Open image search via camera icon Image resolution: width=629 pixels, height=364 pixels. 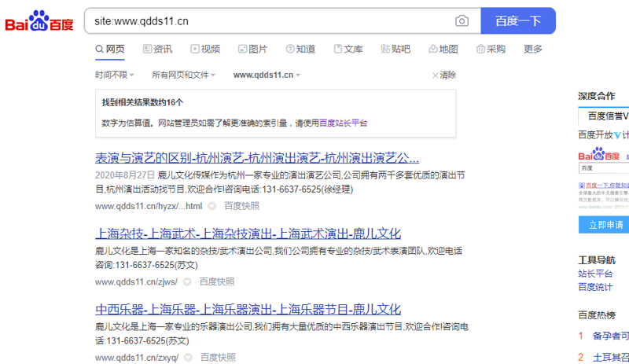pos(462,21)
